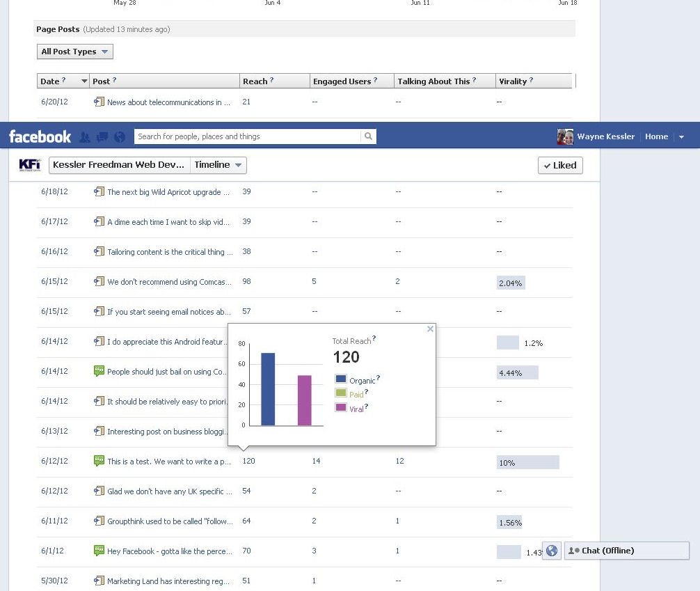Click post icon for 'If you start seeing email'
This screenshot has width=700, height=591.
point(99,311)
